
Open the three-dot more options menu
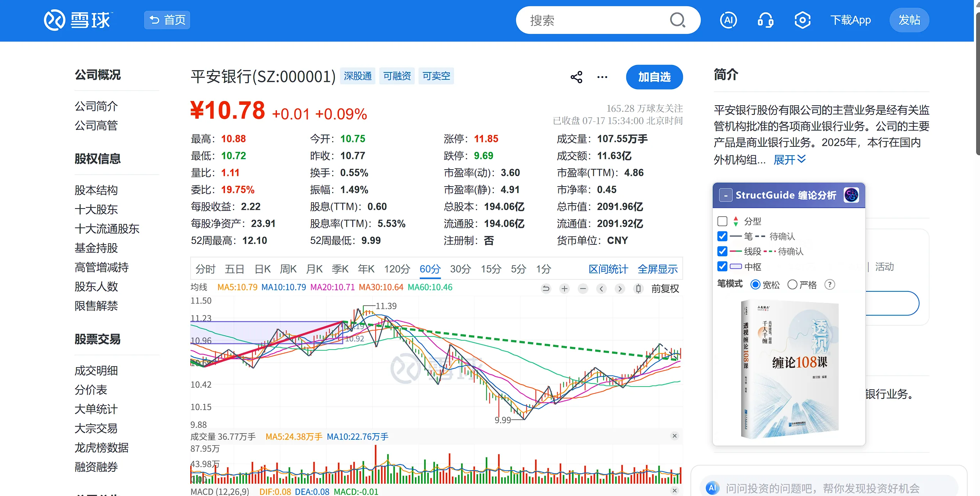coord(602,77)
